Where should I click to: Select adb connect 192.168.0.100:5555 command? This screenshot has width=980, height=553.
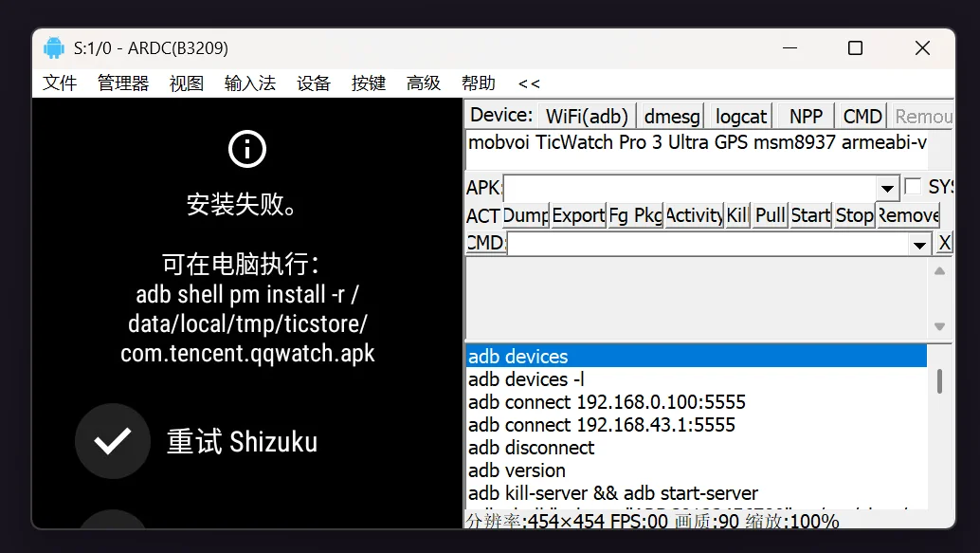point(607,401)
